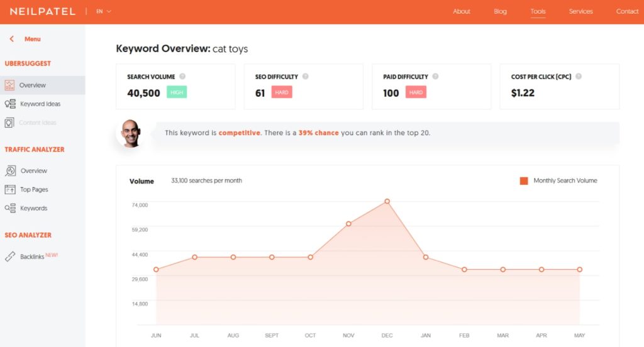Click the Paid Difficulty info icon

tap(435, 77)
